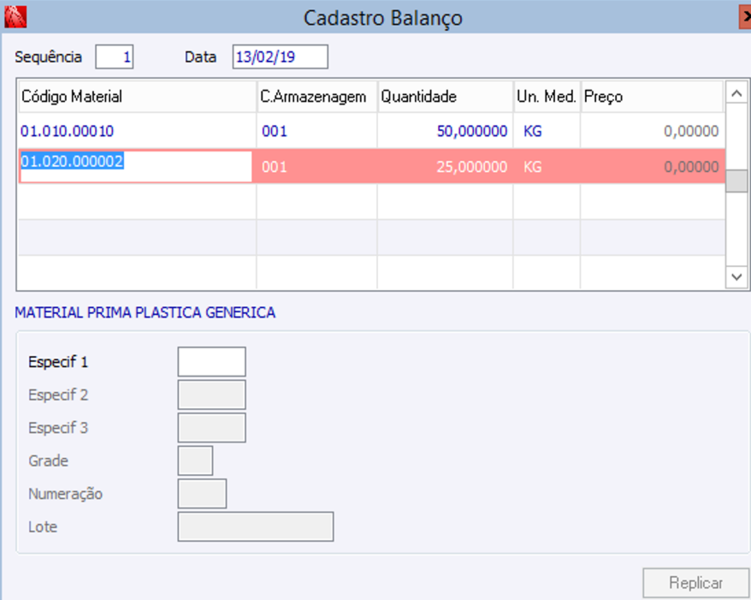Click the Sequência input field
Viewport: 751px width, 600px height.
click(x=114, y=57)
